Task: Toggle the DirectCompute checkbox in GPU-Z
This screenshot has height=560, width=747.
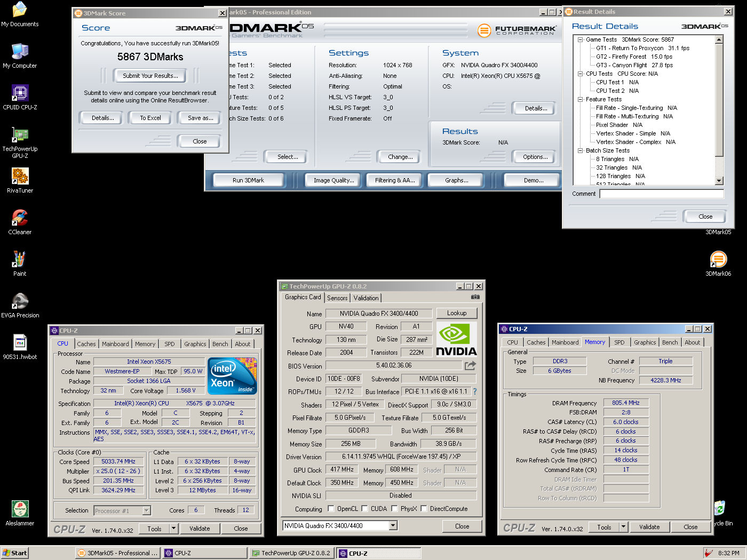Action: click(x=424, y=509)
